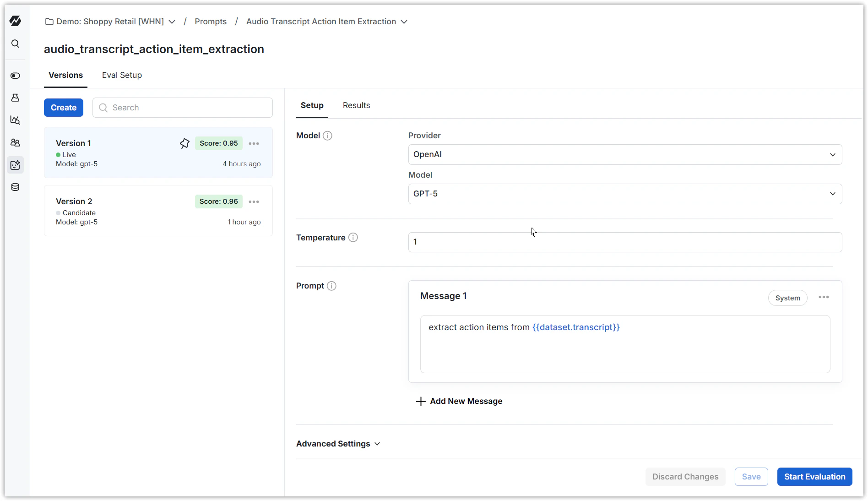Click the {{dataset.transcript}} variable in the prompt

tap(576, 327)
